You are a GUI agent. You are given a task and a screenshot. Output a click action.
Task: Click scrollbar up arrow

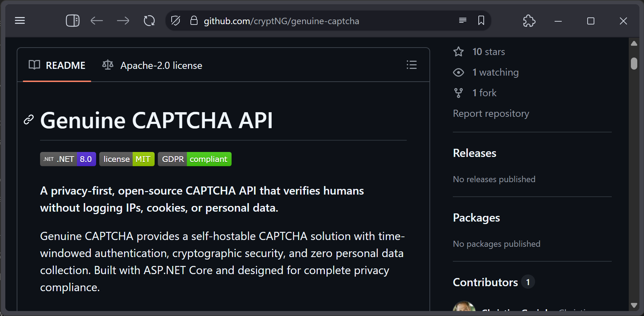tap(634, 44)
